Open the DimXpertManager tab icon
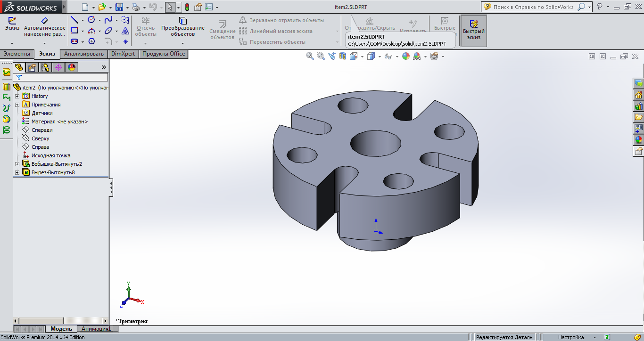 (58, 67)
